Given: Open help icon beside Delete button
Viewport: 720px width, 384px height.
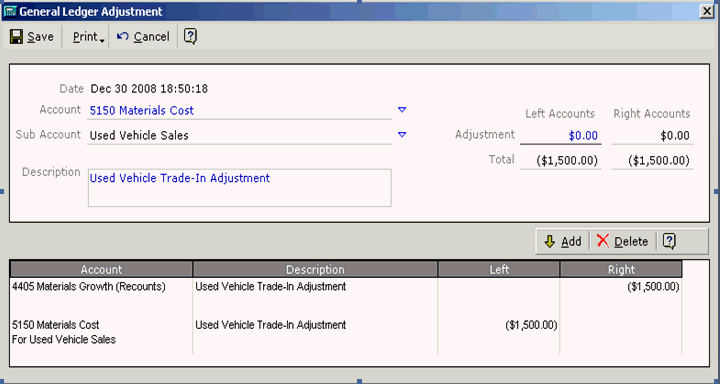Looking at the screenshot, I should [x=669, y=241].
